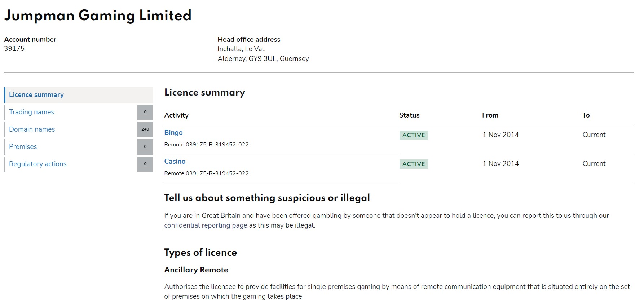Image resolution: width=644 pixels, height=308 pixels.
Task: Click the Status column header
Action: (x=409, y=115)
